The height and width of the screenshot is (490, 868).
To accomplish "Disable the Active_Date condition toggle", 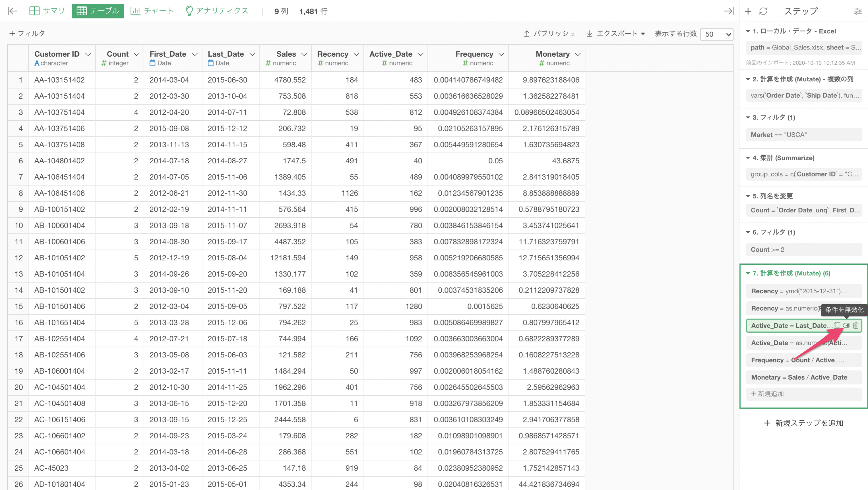I will [846, 326].
